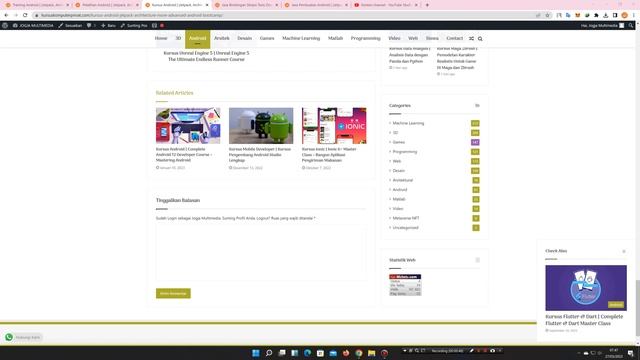Image resolution: width=640 pixels, height=360 pixels.
Task: Open the browser extensions puzzle icon
Action: [x=596, y=15]
